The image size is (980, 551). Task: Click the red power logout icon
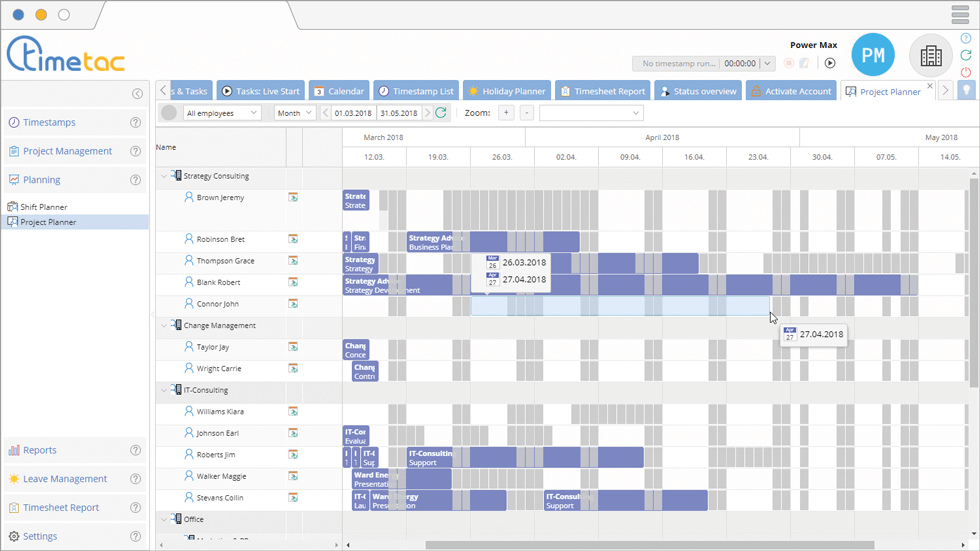tap(966, 72)
